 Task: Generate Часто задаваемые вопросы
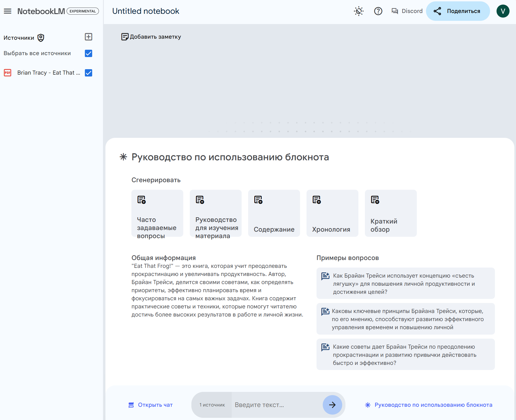tap(157, 213)
